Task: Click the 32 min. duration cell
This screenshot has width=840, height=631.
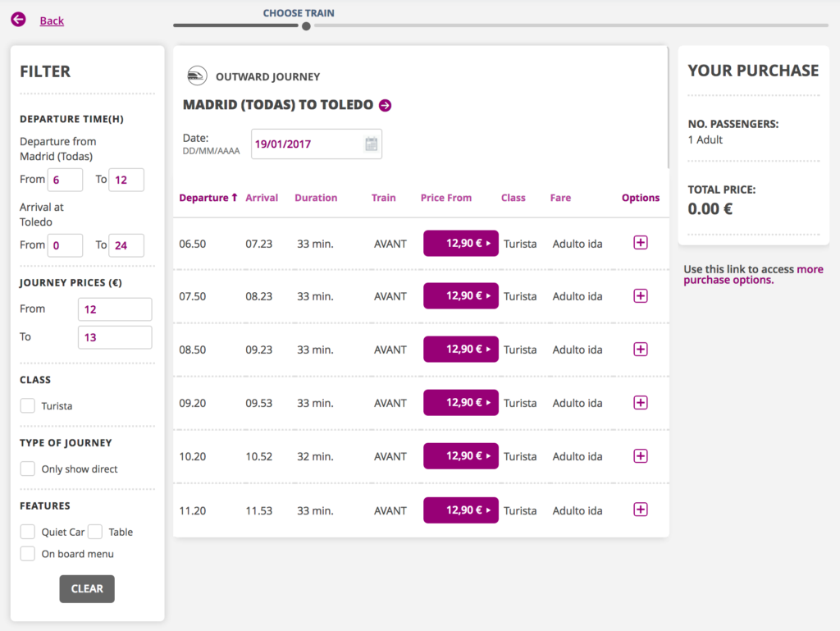Action: click(315, 456)
